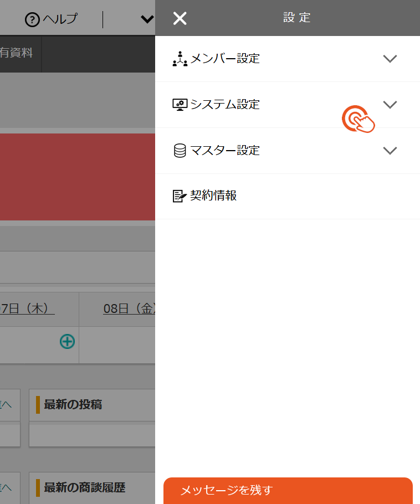Open the header dropdown arrow beside ヘルプ
Screen dimensions: 420x504
[x=147, y=19]
